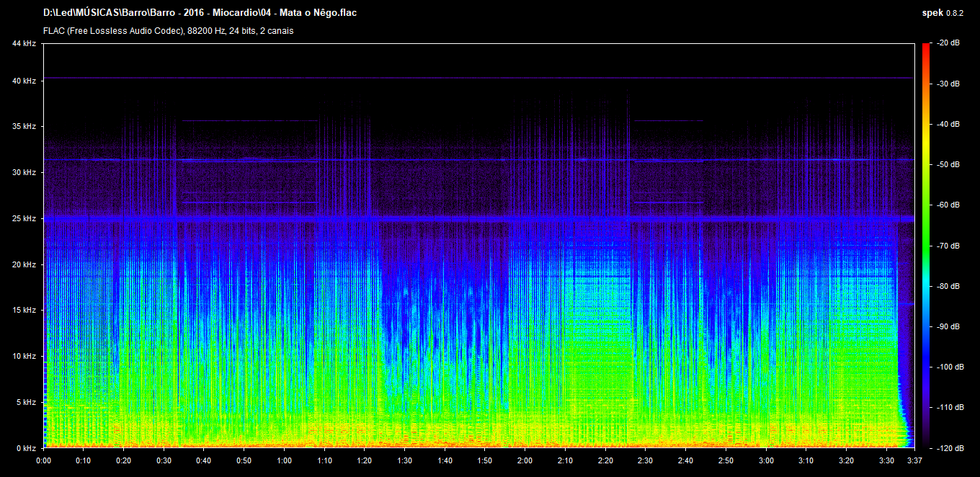Click the -80 dB scale label
980x477 pixels.
(948, 286)
